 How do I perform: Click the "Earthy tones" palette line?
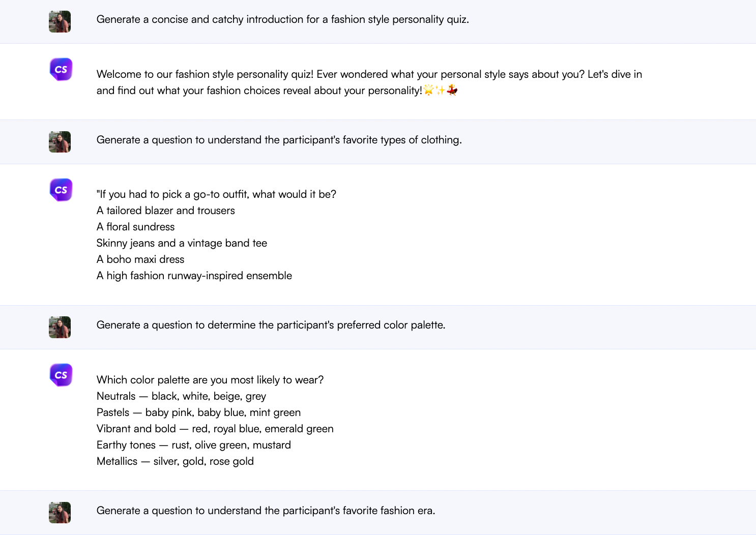(193, 445)
